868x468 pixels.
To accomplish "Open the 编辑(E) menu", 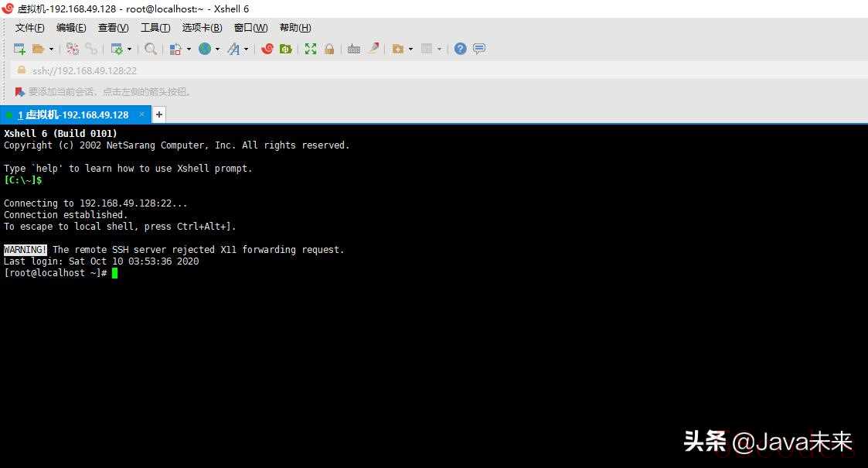I will click(x=71, y=28).
